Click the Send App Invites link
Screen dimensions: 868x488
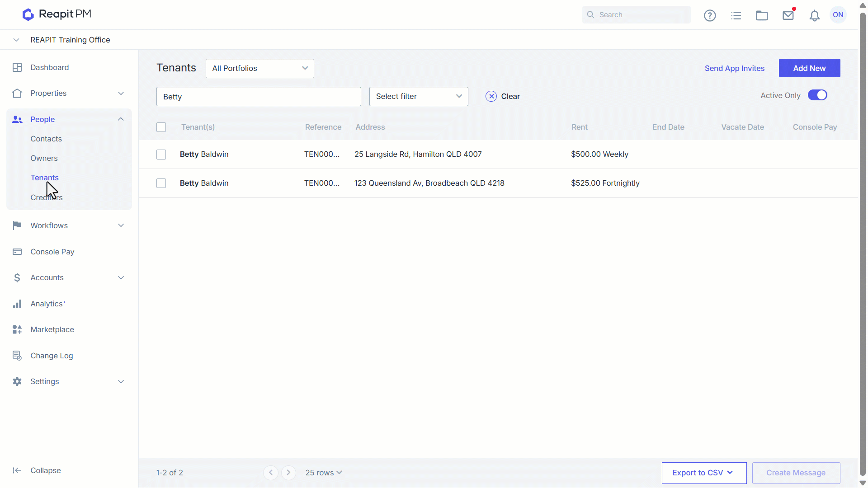(x=735, y=68)
